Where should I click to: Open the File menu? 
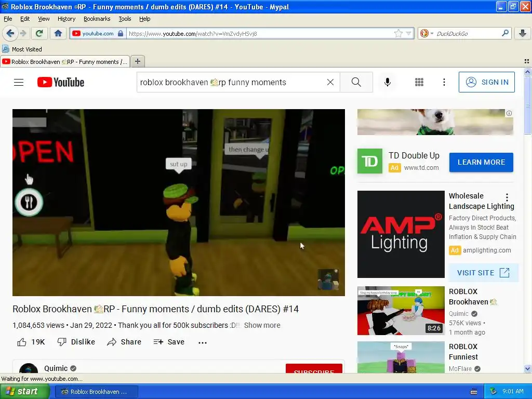coord(8,19)
